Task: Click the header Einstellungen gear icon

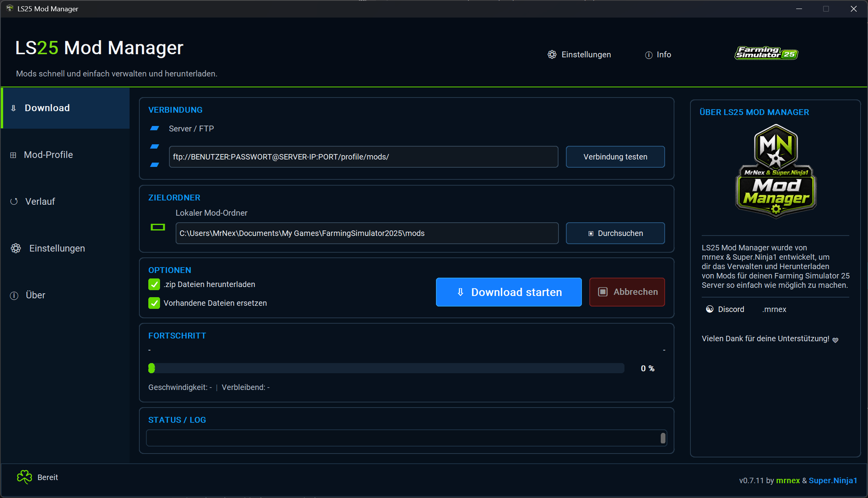Action: tap(552, 55)
